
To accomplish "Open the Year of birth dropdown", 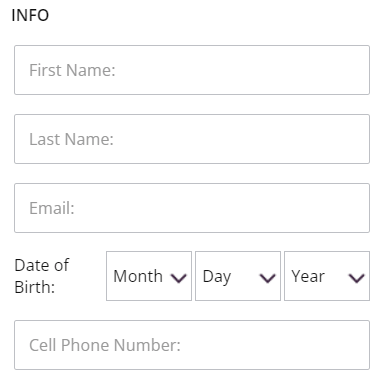I will point(327,276).
